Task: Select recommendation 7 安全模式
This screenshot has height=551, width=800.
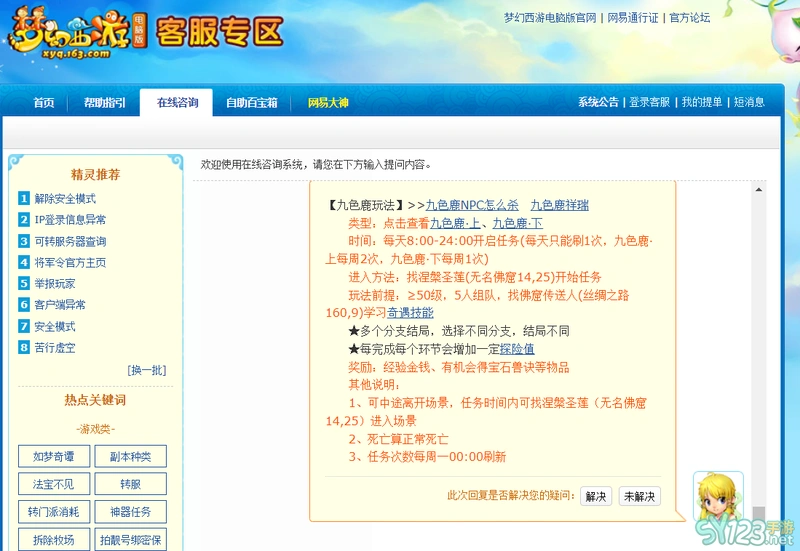Action: click(x=55, y=327)
